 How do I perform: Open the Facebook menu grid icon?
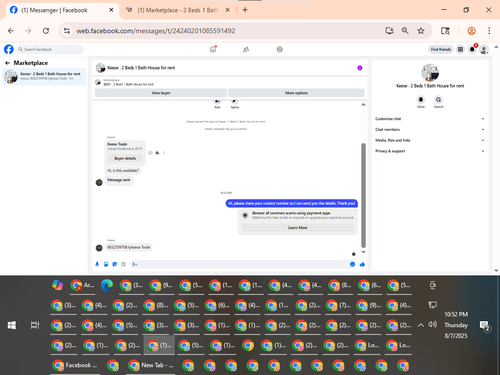click(x=460, y=49)
